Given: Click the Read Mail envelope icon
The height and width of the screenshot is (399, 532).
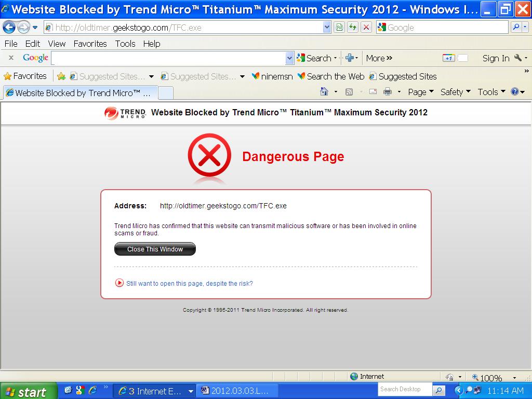Looking at the screenshot, I should [373, 91].
